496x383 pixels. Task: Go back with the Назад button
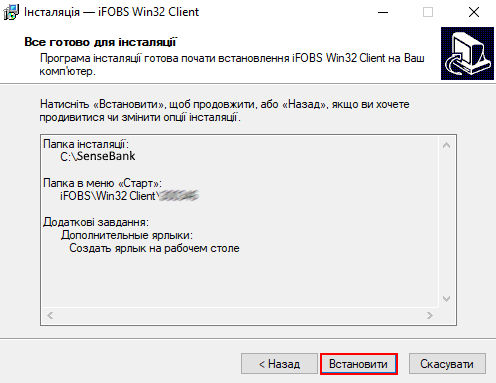pyautogui.click(x=279, y=364)
